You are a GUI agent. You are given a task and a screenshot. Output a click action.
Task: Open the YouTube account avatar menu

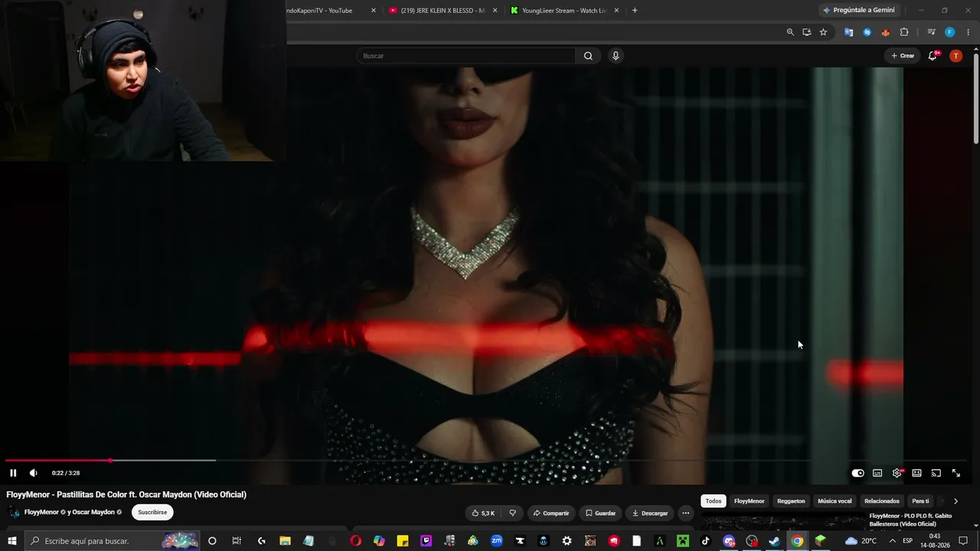pyautogui.click(x=955, y=56)
